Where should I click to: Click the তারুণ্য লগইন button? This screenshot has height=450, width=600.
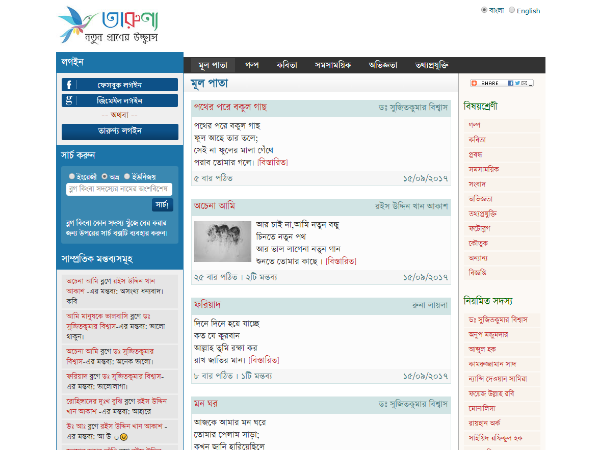tap(120, 131)
